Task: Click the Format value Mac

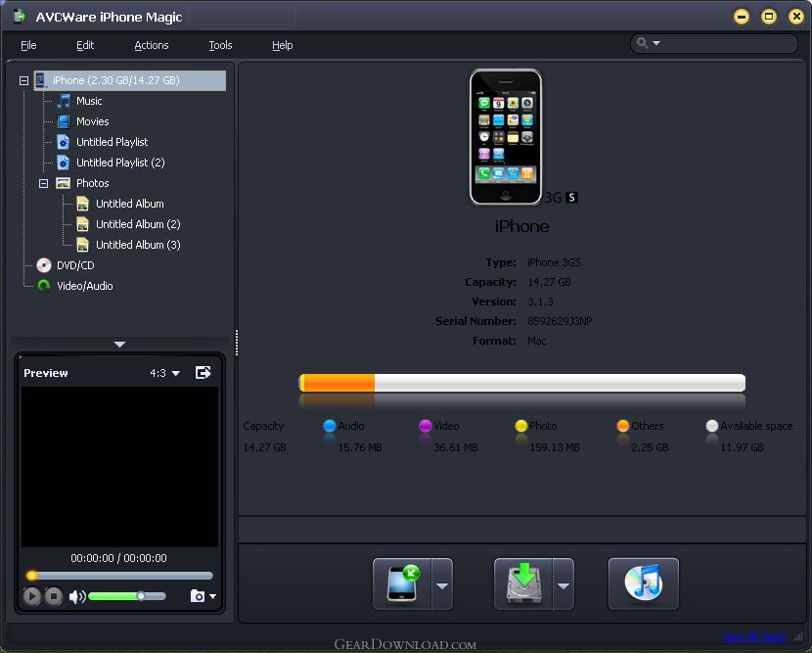Action: click(536, 341)
